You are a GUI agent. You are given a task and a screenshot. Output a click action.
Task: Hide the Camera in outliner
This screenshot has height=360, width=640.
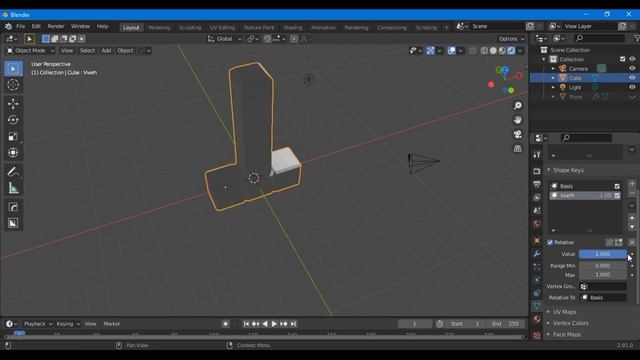click(632, 69)
